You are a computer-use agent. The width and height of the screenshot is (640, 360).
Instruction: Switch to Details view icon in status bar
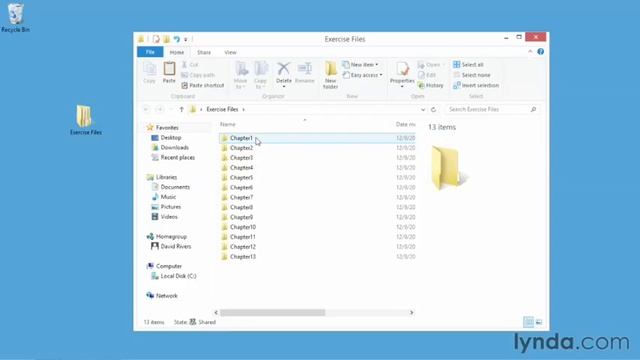pyautogui.click(x=528, y=322)
